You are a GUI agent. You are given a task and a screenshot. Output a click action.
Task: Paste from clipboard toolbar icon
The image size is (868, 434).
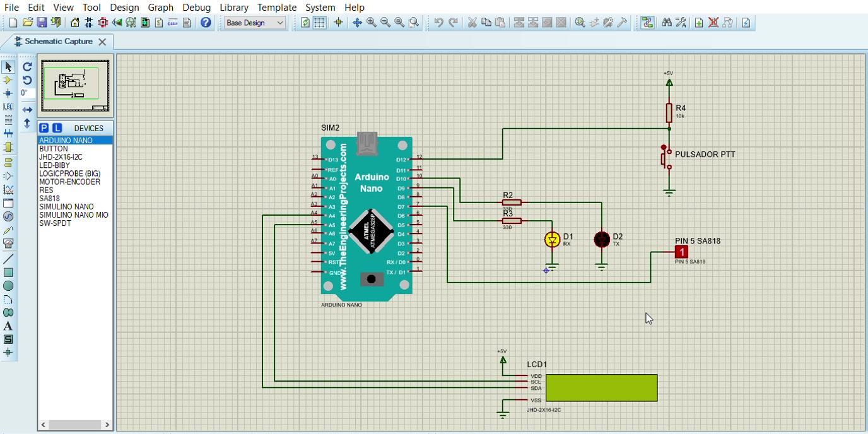click(x=500, y=23)
